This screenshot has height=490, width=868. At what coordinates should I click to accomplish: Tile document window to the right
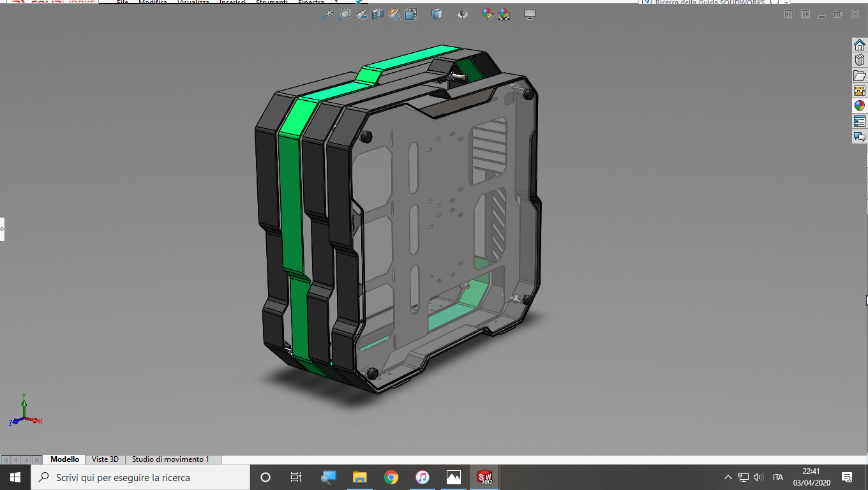click(x=805, y=14)
